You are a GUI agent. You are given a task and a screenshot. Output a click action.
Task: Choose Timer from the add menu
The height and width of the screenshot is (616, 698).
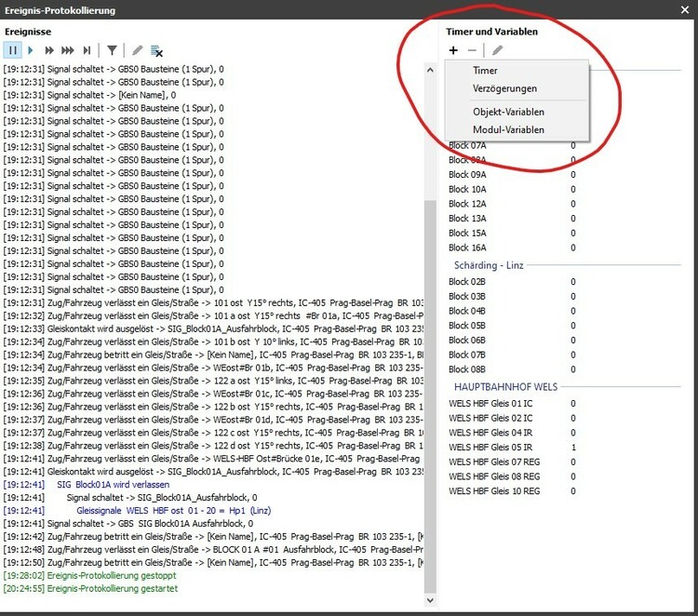tap(485, 71)
